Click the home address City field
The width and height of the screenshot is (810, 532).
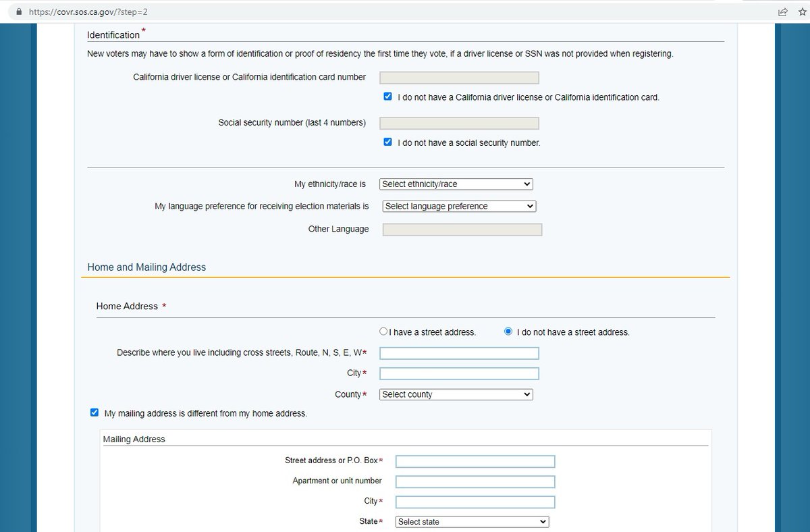(x=460, y=373)
